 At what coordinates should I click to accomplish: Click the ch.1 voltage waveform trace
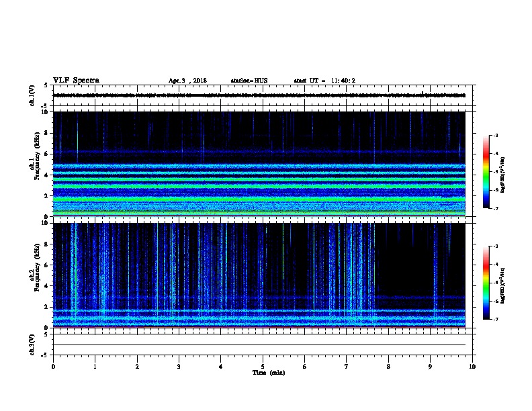(259, 95)
